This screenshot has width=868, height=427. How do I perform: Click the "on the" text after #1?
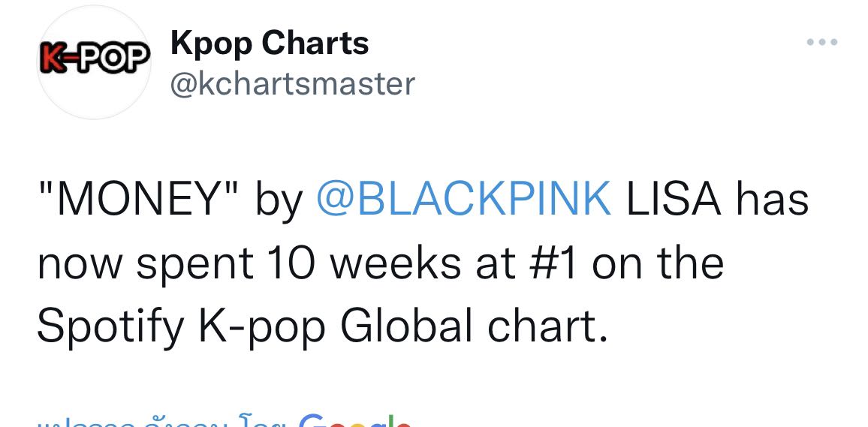(x=658, y=263)
